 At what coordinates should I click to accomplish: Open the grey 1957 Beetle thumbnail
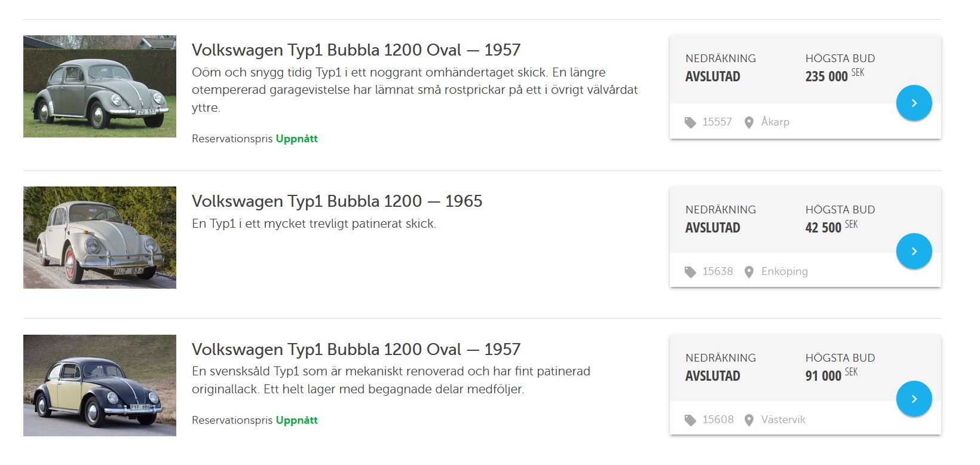[100, 86]
